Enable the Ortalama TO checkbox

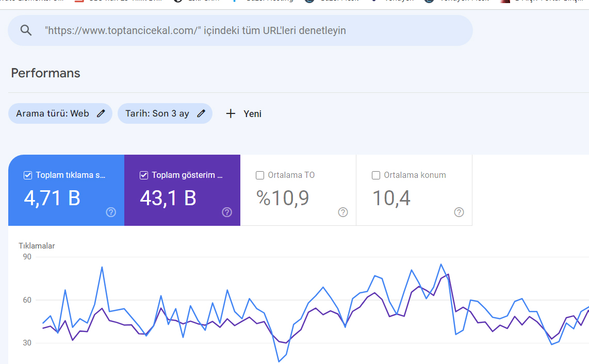point(260,175)
